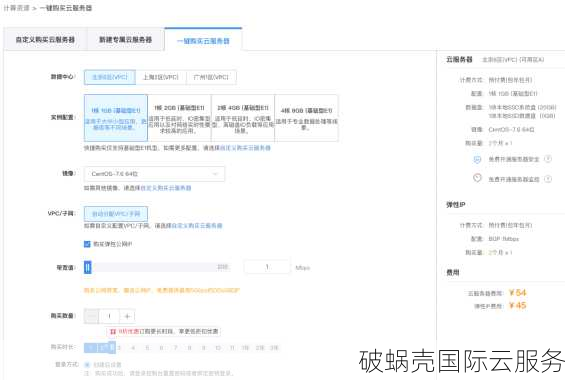565x380 pixels.
Task: Click the gift icon in discount tooltip
Action: [x=113, y=331]
